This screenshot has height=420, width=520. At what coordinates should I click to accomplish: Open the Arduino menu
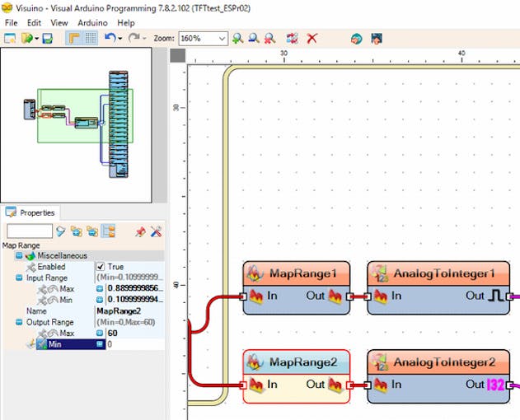coord(92,23)
